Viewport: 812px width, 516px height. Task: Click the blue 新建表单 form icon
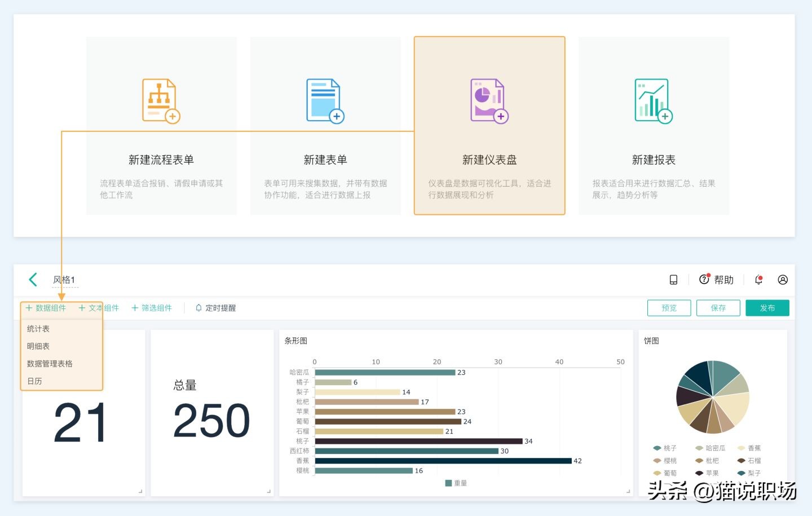click(325, 101)
